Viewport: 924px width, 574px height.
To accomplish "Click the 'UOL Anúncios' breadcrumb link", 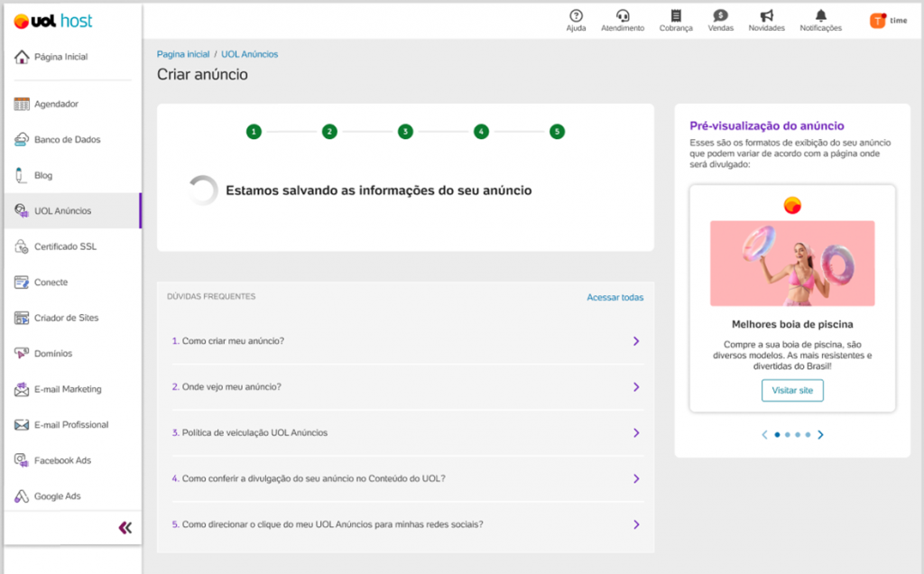I will click(249, 54).
